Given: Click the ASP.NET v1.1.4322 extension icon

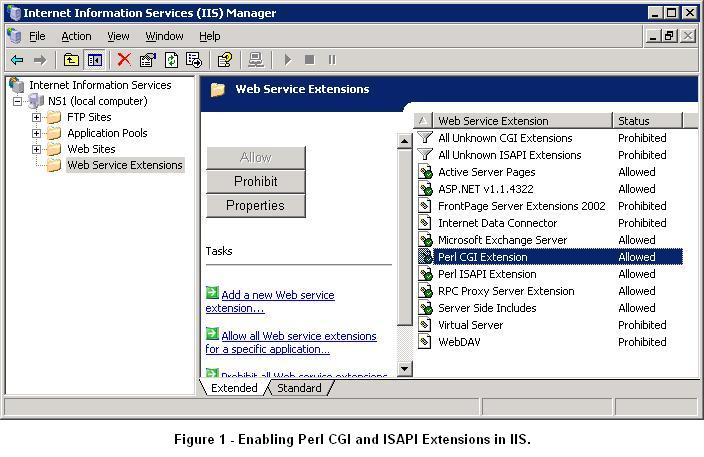Looking at the screenshot, I should tap(425, 189).
